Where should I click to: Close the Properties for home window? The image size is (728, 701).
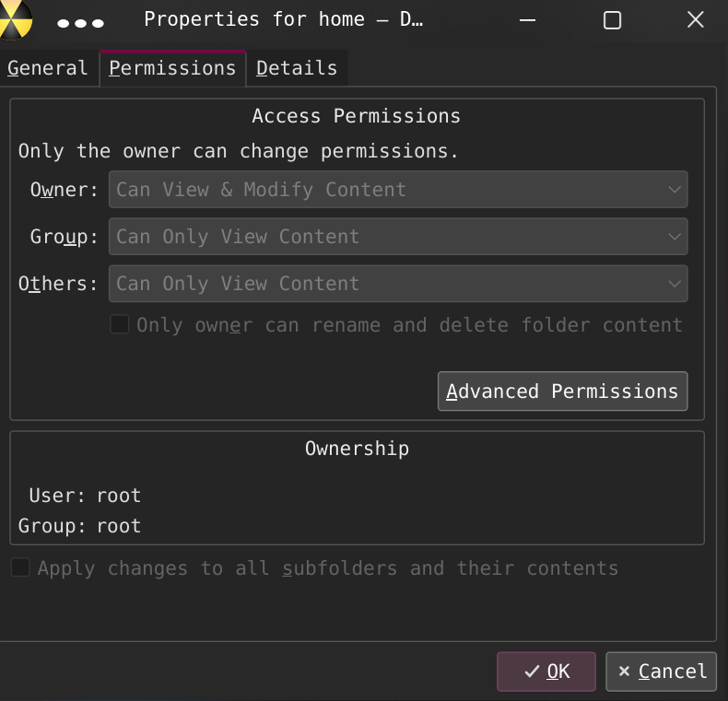(696, 19)
